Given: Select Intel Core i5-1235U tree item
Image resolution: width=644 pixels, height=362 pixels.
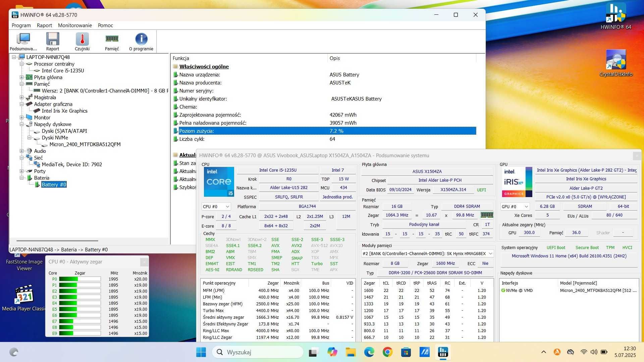Looking at the screenshot, I should coord(63,70).
